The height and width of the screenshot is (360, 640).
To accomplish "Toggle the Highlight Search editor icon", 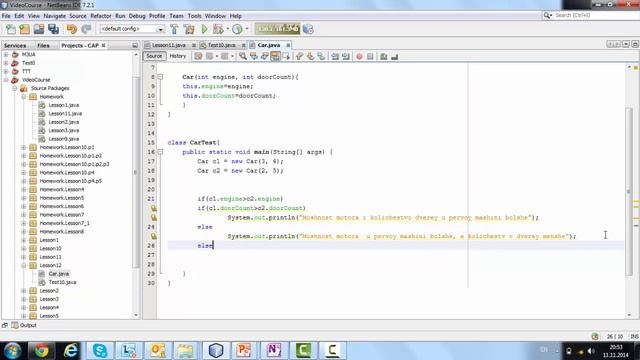I will pos(275,56).
